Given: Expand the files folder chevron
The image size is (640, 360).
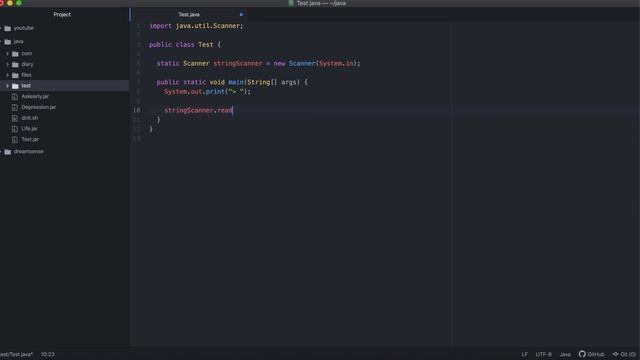Looking at the screenshot, I should point(7,75).
